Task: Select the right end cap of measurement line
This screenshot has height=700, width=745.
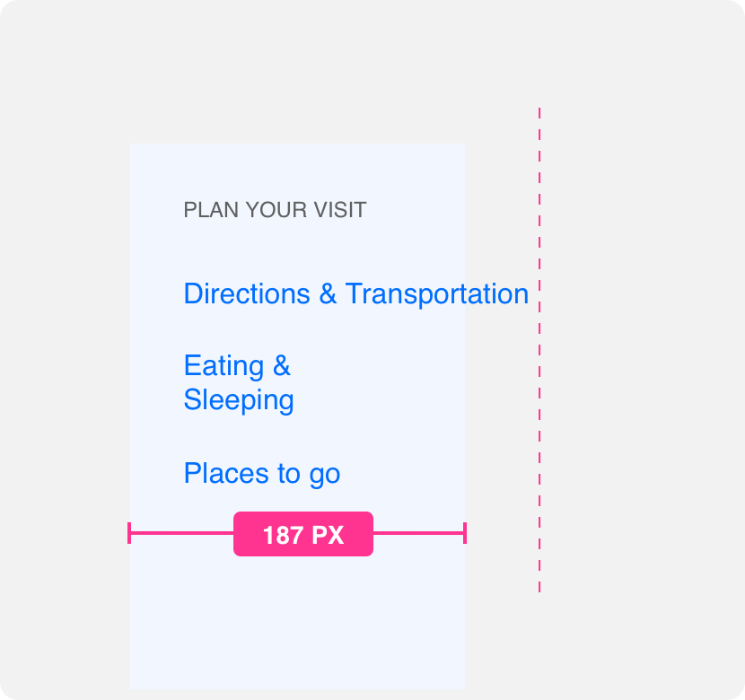Action: [x=465, y=533]
